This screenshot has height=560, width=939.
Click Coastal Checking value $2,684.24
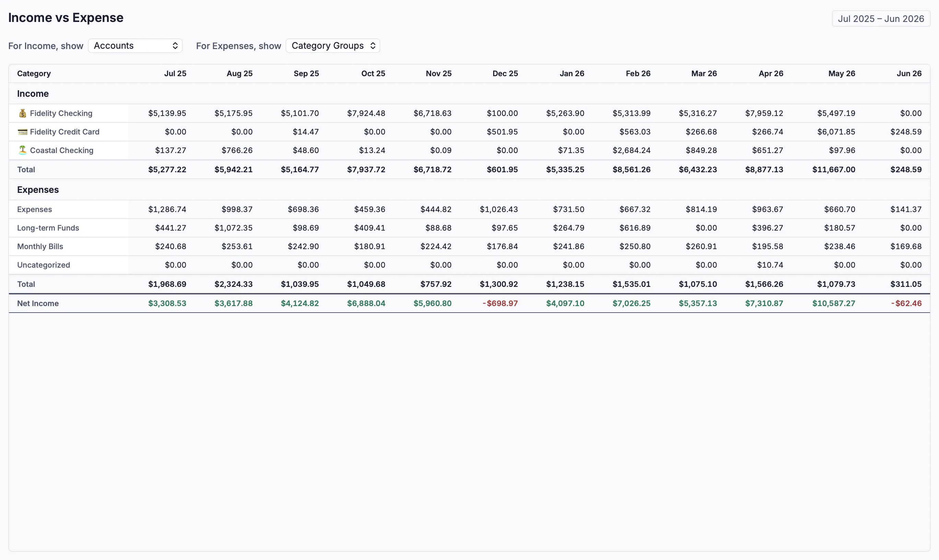coord(631,150)
